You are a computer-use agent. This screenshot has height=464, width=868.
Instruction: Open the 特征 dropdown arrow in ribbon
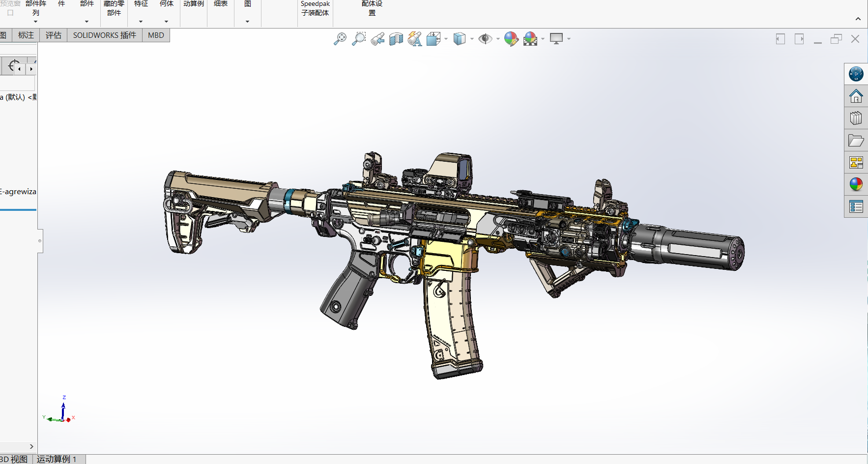tap(141, 22)
